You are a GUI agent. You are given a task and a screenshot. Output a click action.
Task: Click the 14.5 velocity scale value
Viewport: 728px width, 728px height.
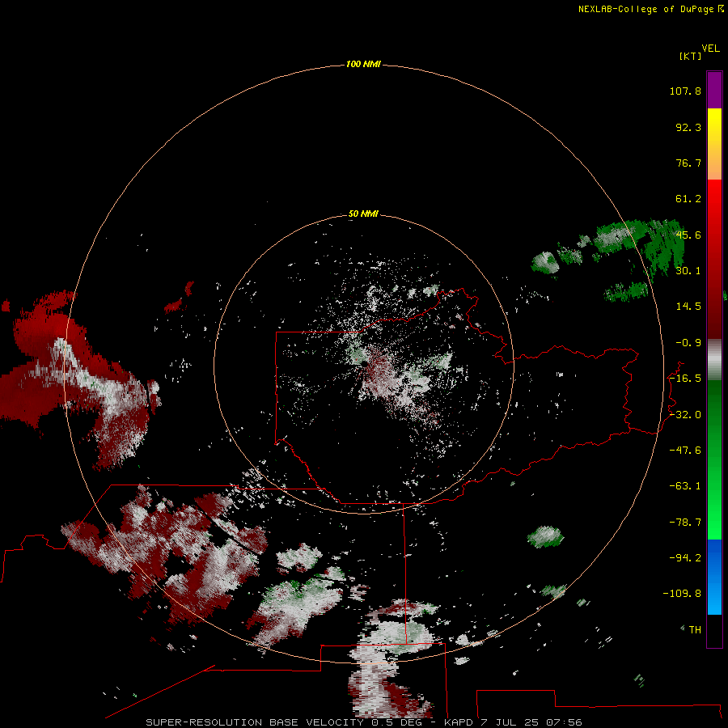tap(688, 307)
